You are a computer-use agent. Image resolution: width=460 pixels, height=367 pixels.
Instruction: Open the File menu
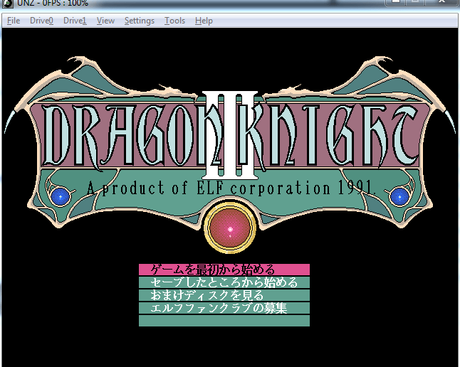point(13,21)
